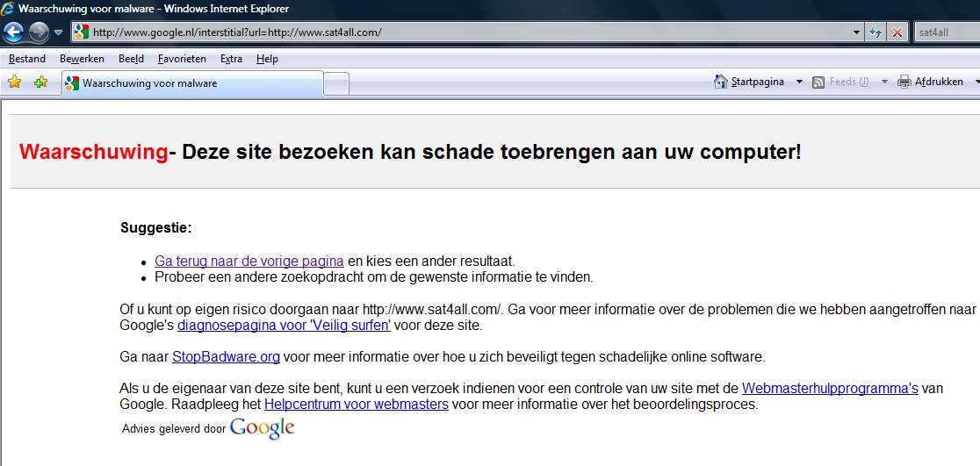Open 'Helpcentrum voor webmasters' link

pyautogui.click(x=357, y=405)
